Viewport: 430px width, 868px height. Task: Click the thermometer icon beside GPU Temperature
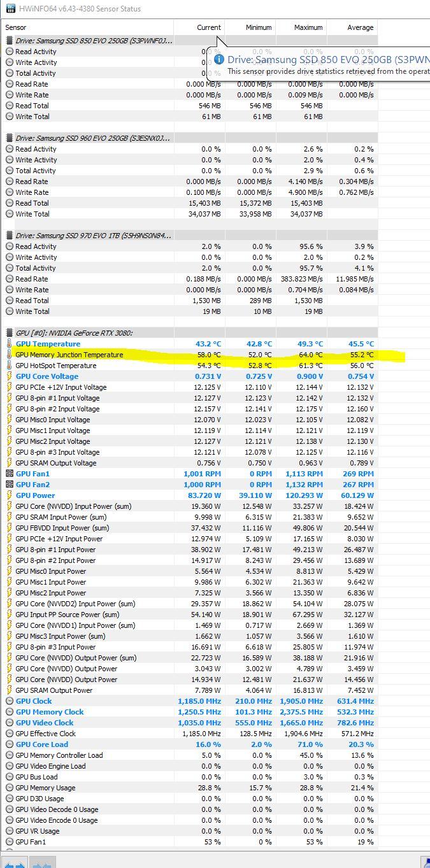pyautogui.click(x=10, y=344)
